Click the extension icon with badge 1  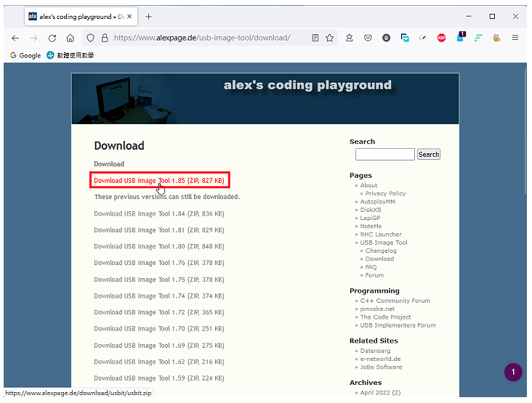(460, 37)
